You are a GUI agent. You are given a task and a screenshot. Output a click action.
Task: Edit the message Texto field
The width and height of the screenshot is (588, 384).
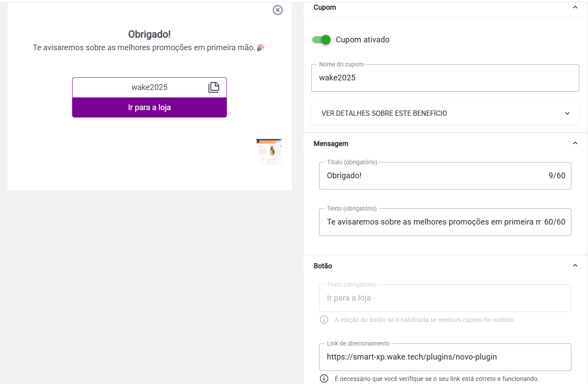click(x=445, y=222)
